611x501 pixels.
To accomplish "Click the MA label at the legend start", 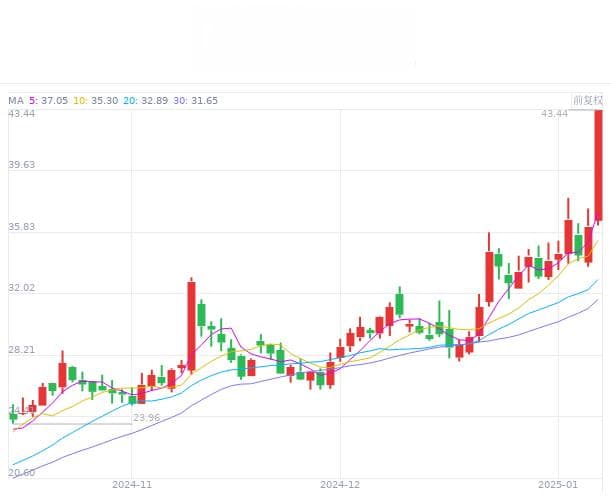I will pyautogui.click(x=16, y=101).
